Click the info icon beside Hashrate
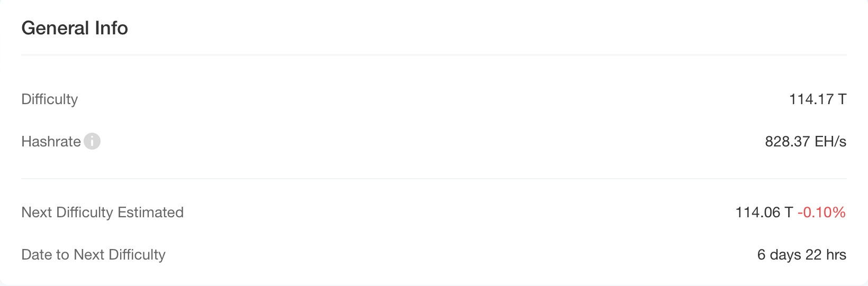The height and width of the screenshot is (286, 868). 92,141
